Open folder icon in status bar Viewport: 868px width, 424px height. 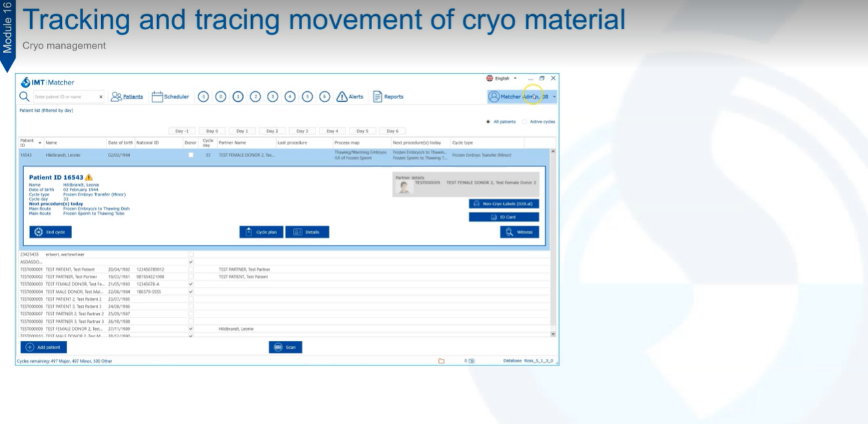point(441,361)
